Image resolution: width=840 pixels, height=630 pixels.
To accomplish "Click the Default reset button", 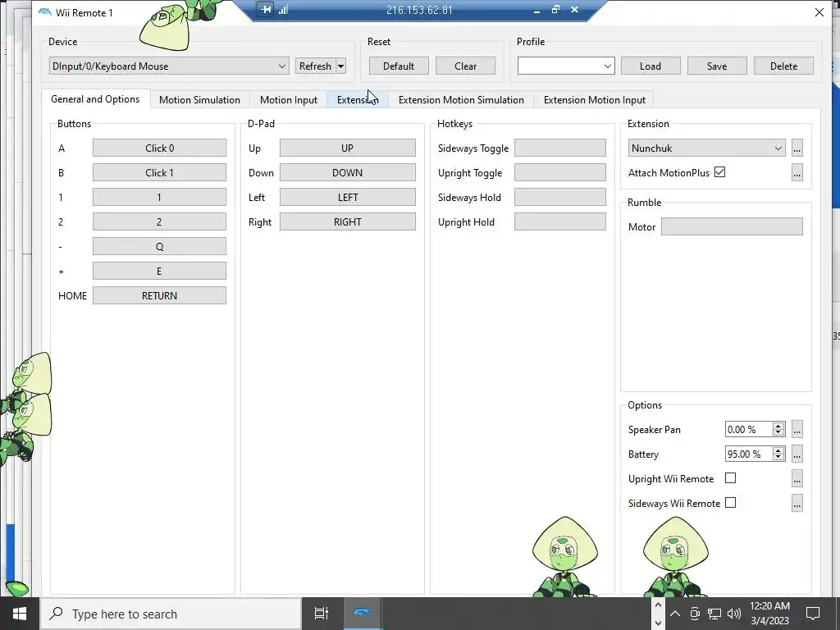I will point(399,66).
